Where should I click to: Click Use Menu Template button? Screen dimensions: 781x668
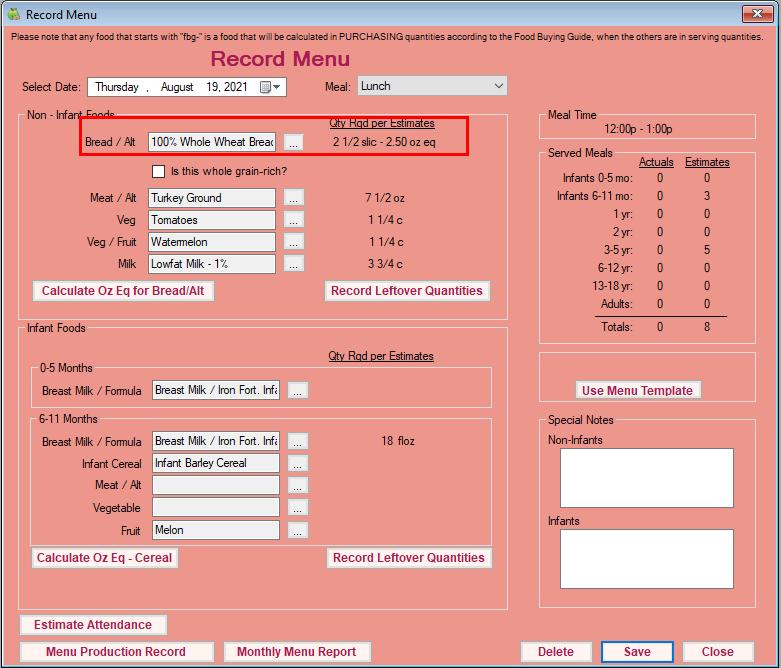(x=638, y=391)
